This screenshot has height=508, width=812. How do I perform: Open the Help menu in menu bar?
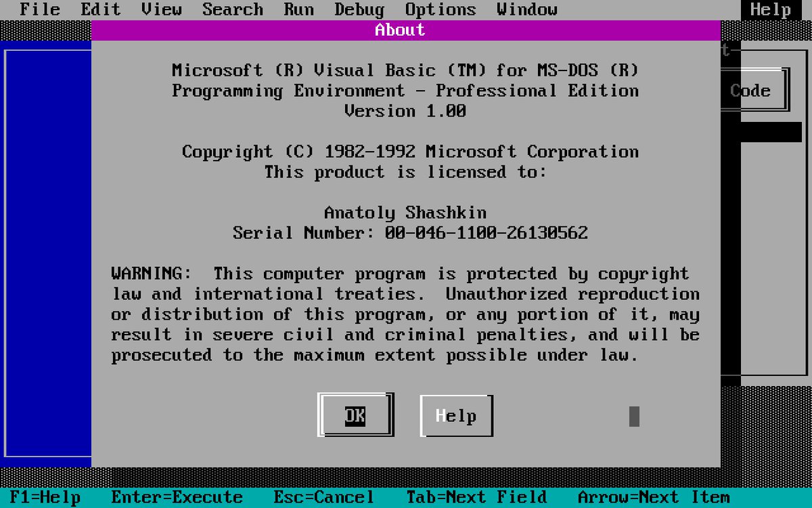[x=771, y=9]
